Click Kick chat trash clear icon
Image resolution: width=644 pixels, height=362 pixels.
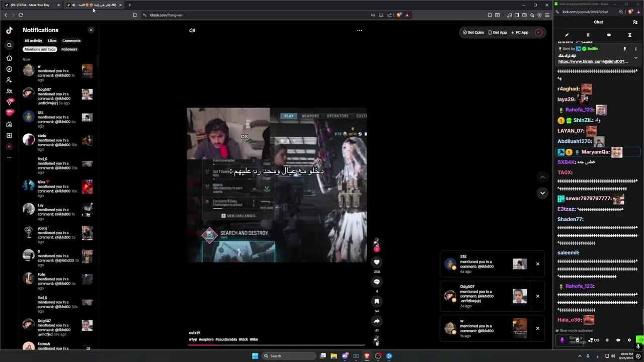pos(588,35)
